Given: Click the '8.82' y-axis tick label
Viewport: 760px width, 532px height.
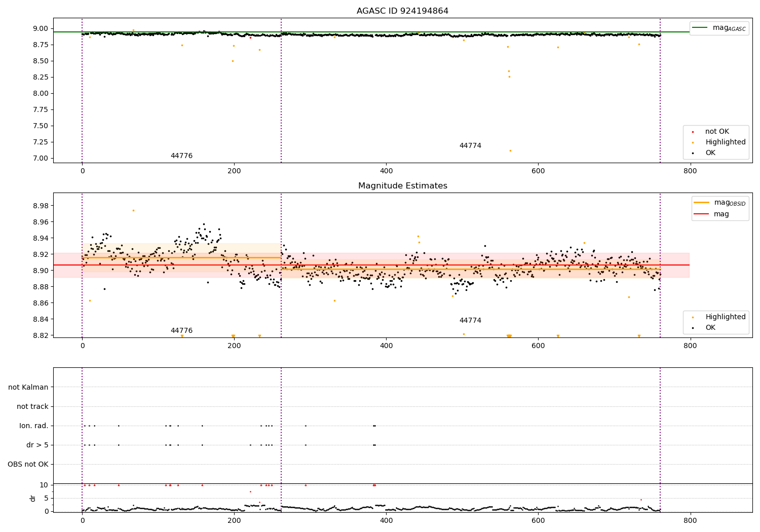Looking at the screenshot, I should coord(41,336).
